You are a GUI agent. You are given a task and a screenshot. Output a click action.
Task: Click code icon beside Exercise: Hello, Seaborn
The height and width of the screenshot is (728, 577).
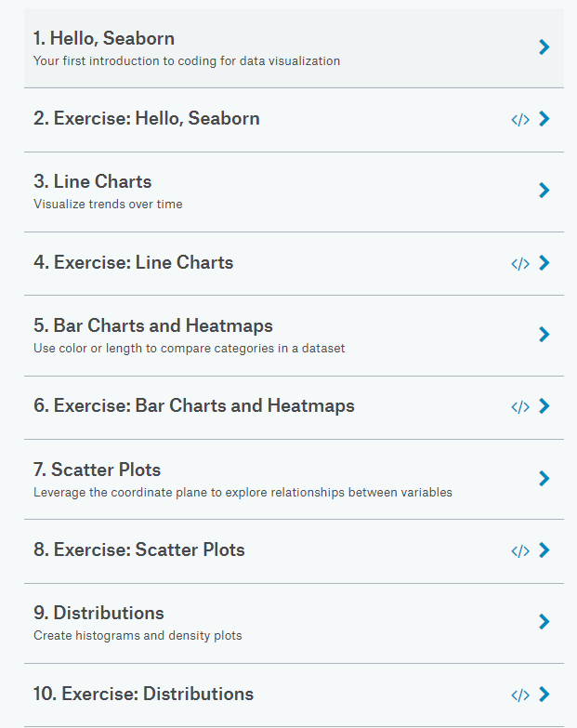520,119
